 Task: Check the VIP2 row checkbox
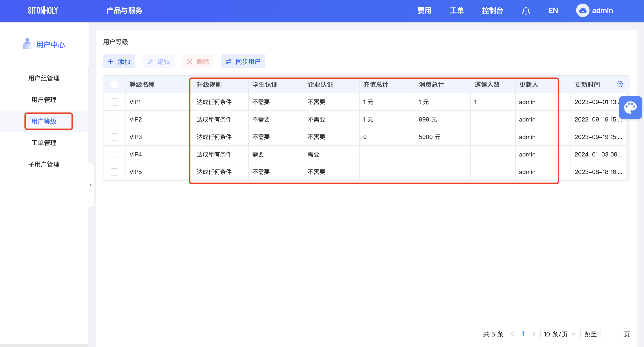point(115,119)
